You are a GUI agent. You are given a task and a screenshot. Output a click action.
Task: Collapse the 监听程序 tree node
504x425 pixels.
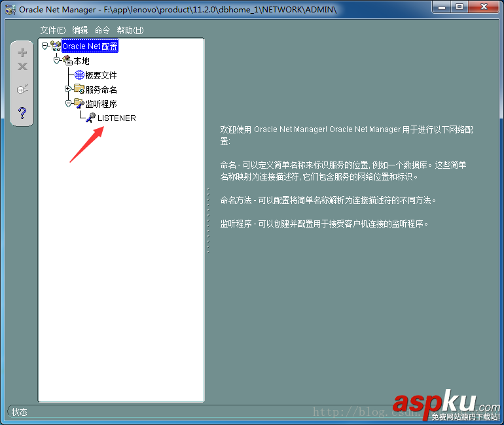(68, 103)
